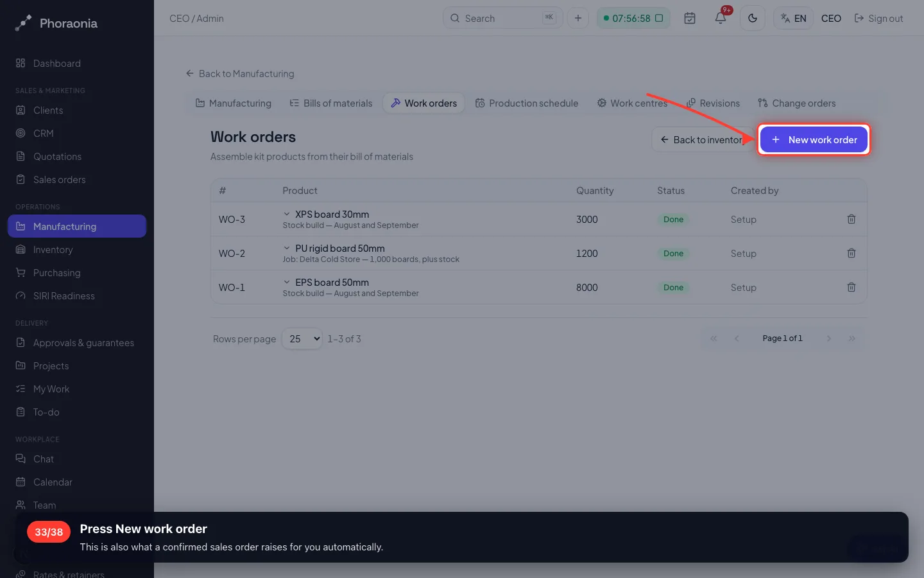Screen dimensions: 924x578
Task: Click the Phoraonia logo
Action: click(56, 23)
